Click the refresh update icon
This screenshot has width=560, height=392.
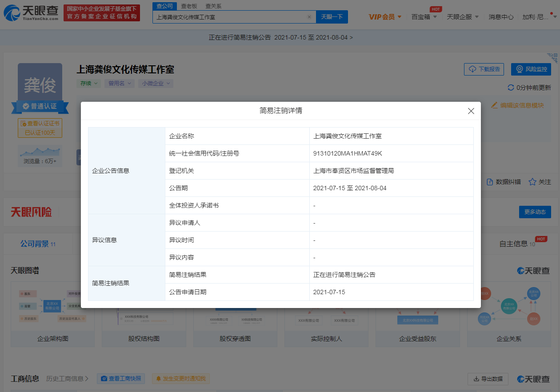[x=511, y=88]
